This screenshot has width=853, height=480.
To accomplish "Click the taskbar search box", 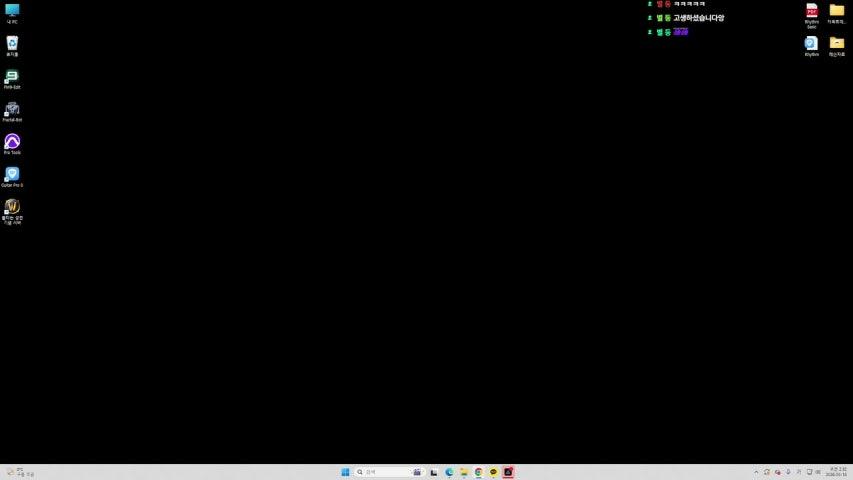I will point(389,472).
